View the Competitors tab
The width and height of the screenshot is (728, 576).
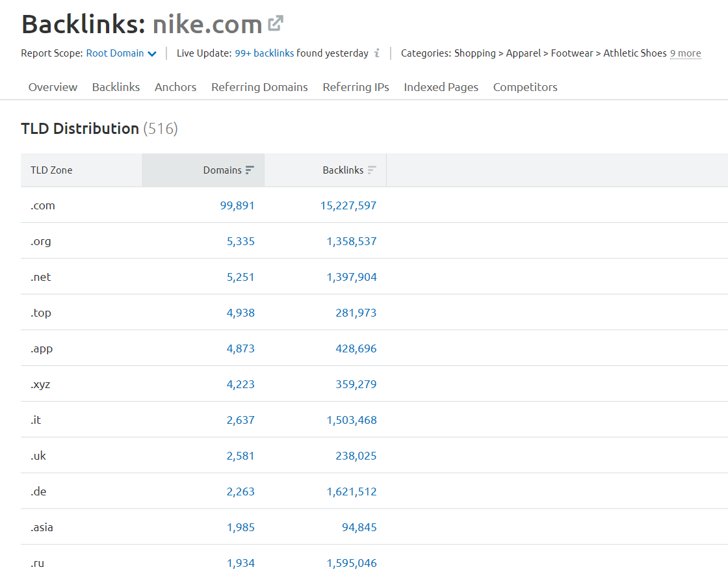pyautogui.click(x=525, y=86)
